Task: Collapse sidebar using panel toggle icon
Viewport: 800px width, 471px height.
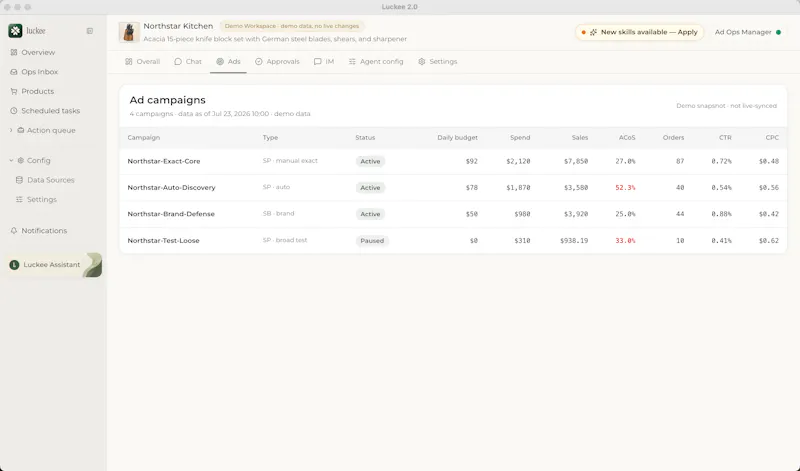Action: click(x=90, y=31)
